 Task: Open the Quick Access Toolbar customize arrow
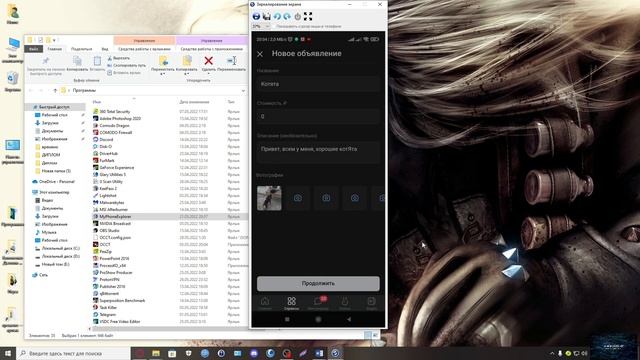(54, 40)
